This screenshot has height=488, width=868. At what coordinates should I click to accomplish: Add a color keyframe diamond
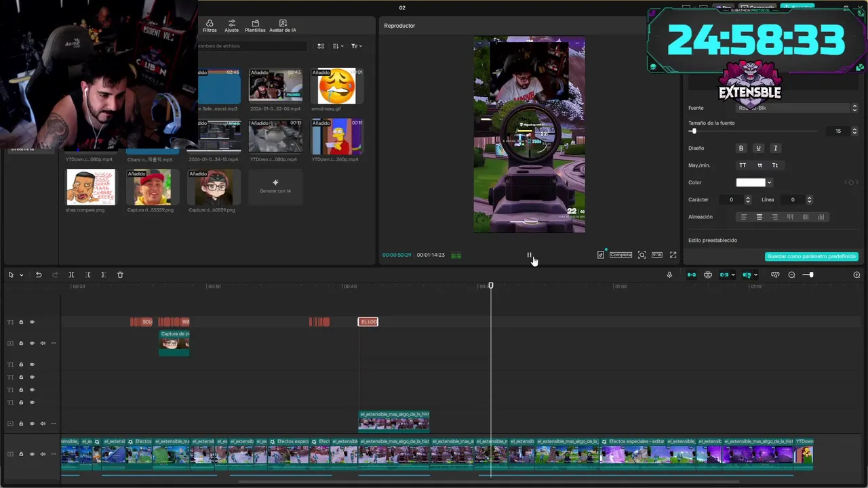click(x=851, y=182)
